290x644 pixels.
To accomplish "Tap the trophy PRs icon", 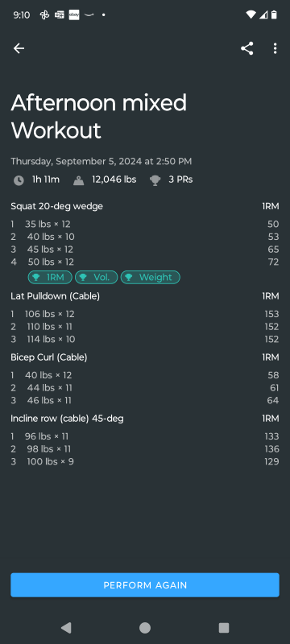I will 155,180.
